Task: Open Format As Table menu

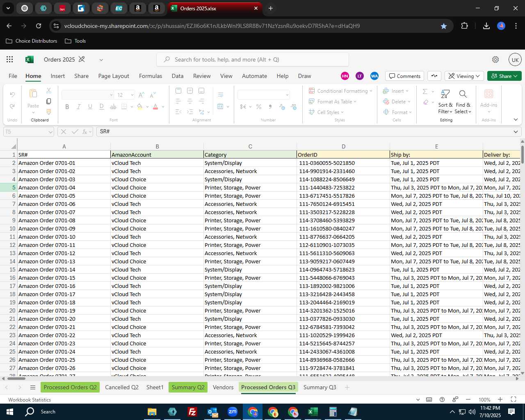Action: [333, 101]
